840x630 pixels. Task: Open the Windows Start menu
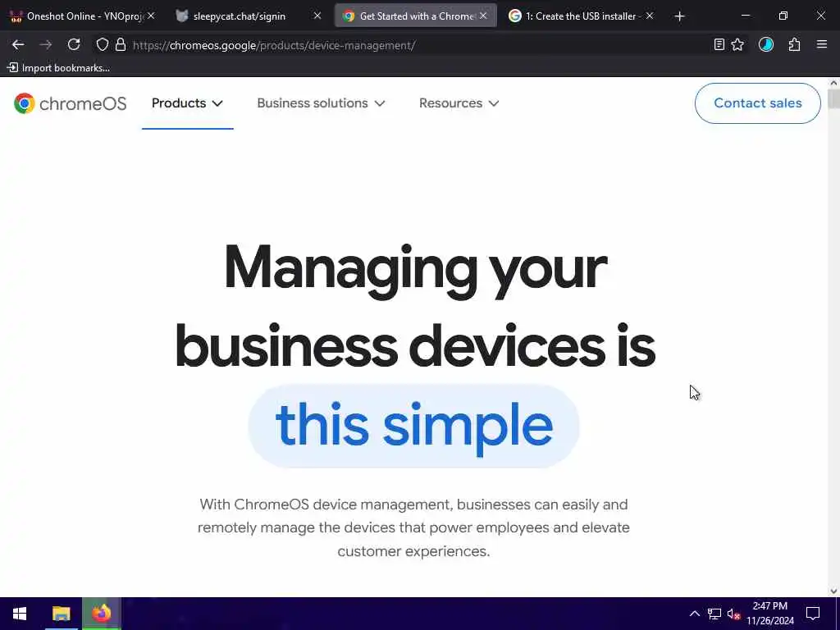pyautogui.click(x=20, y=614)
